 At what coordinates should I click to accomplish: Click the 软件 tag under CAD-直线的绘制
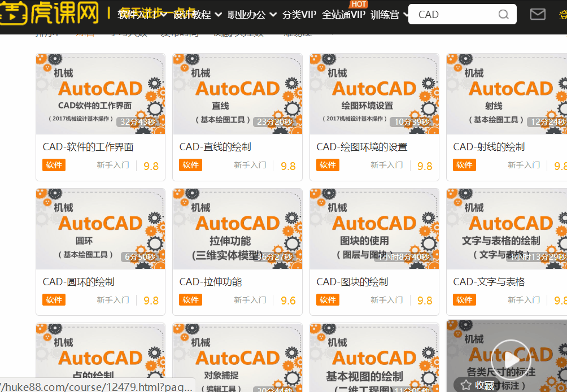[x=190, y=165]
